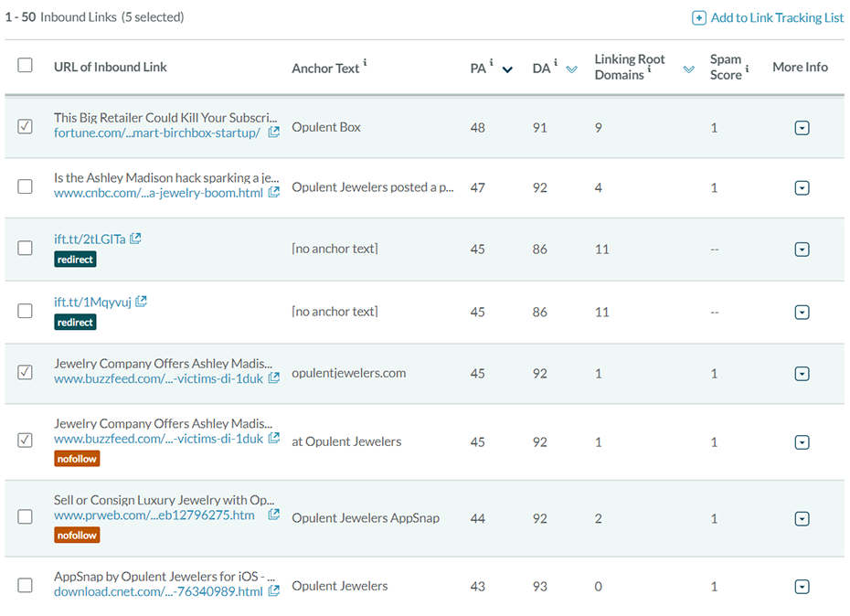Sort by DA using its arrow
850x616 pixels.
point(572,69)
